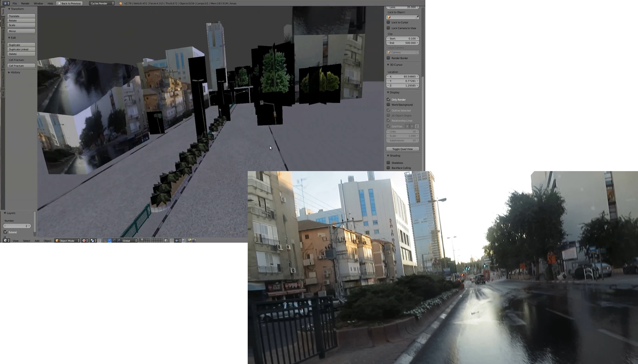Click the translate manipulator arrow icon
This screenshot has height=364, width=638.
(x=109, y=241)
